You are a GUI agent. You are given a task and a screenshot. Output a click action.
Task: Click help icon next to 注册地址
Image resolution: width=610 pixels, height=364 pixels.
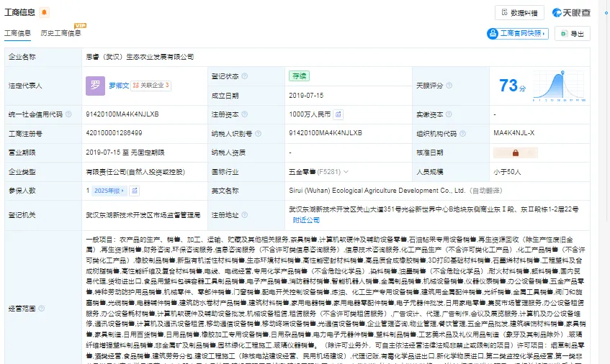tap(245, 215)
